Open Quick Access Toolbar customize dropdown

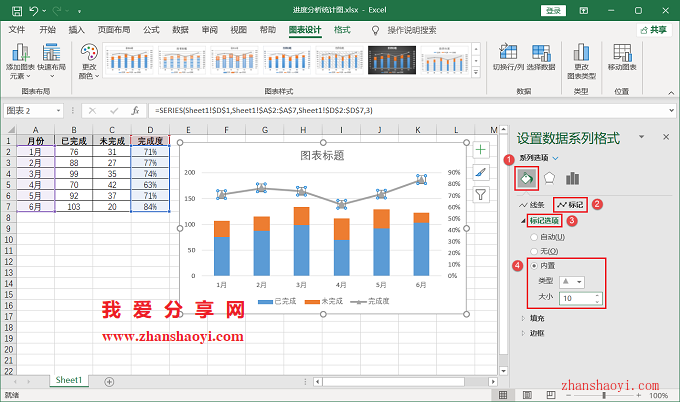pos(79,11)
